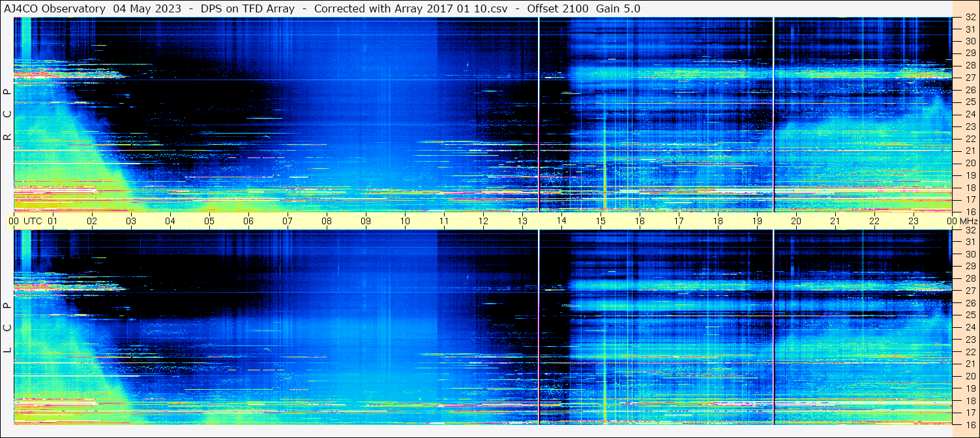The width and height of the screenshot is (980, 438).
Task: Click the 27 MHz tick on LCP scale
Action: click(x=970, y=291)
